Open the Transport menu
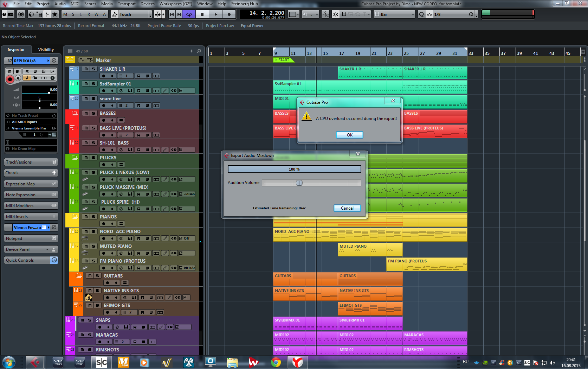 (127, 4)
